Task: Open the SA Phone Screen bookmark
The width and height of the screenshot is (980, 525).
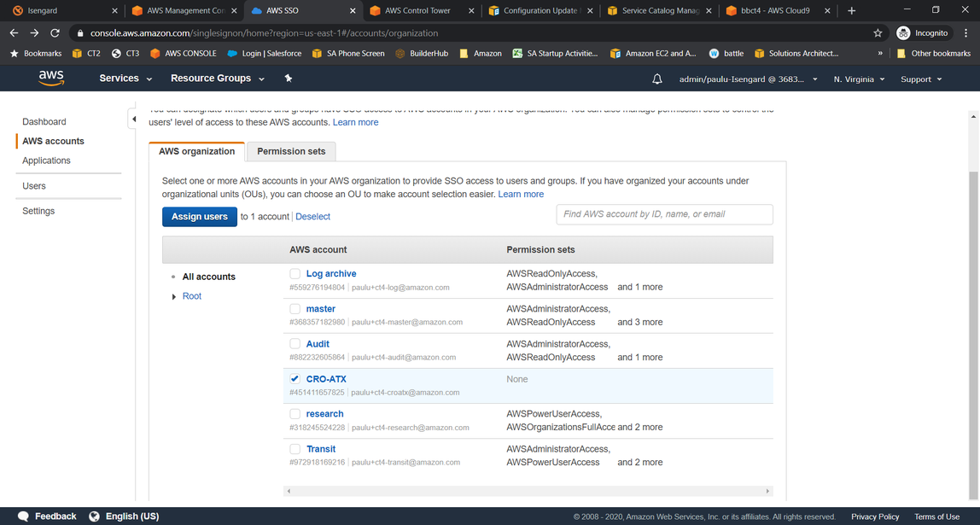Action: click(x=348, y=53)
